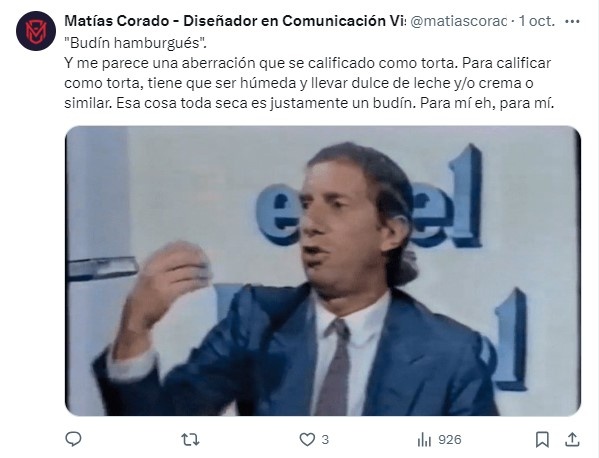Expand the GIF of the man in the blue suit
The height and width of the screenshot is (458, 599).
tap(323, 270)
